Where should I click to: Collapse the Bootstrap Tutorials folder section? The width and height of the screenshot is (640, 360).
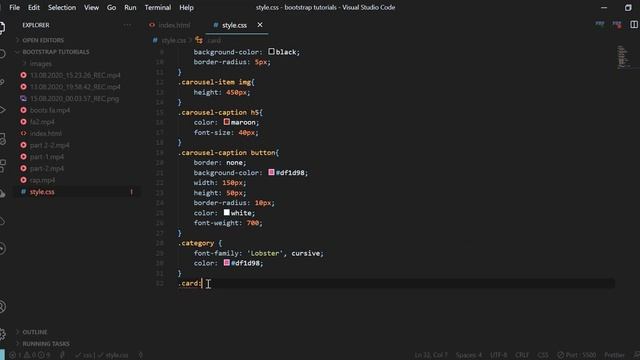point(56,52)
